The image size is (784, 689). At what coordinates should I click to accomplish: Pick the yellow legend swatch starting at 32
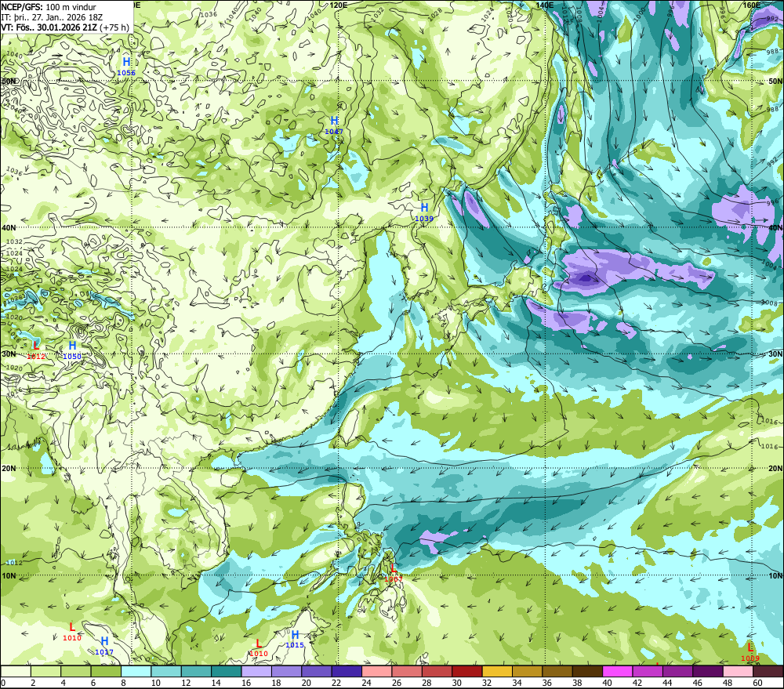tap(497, 672)
